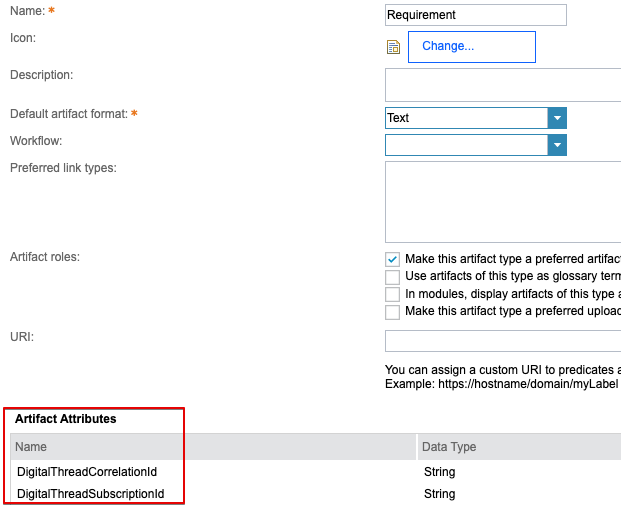Click the Change... icon button
The image size is (621, 508).
(471, 47)
